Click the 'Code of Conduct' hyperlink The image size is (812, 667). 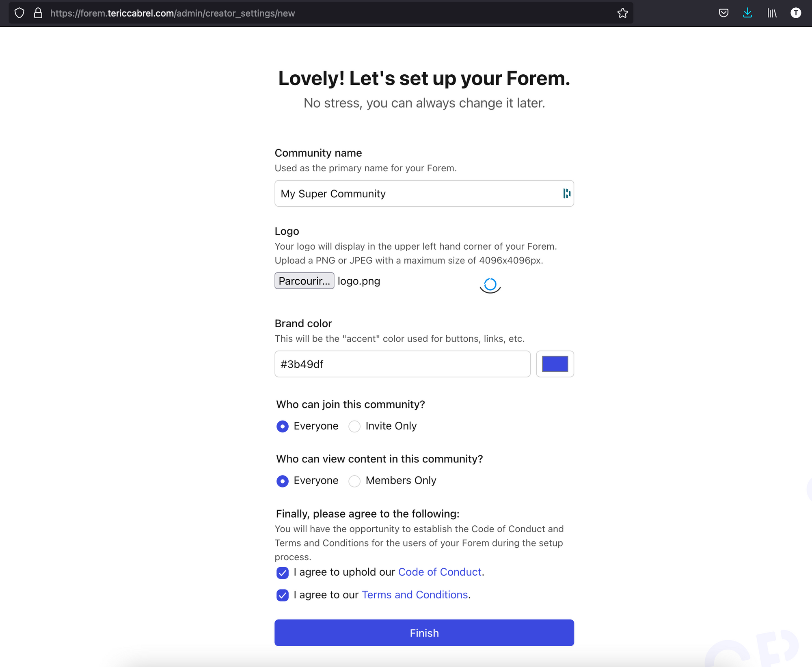(439, 572)
